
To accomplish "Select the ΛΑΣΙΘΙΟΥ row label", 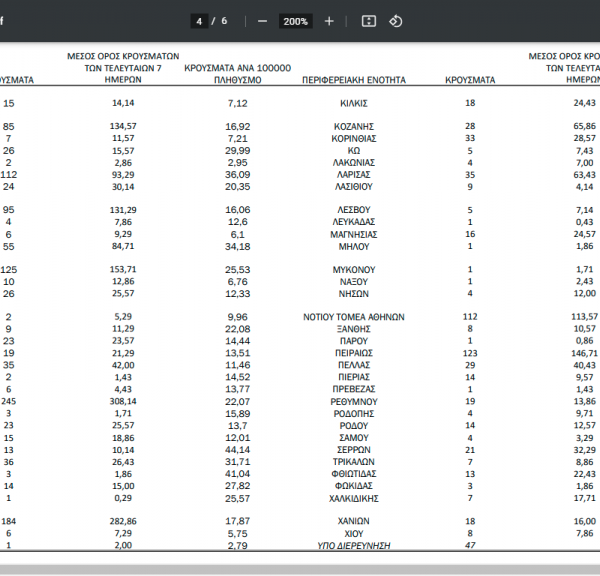I will tap(354, 187).
